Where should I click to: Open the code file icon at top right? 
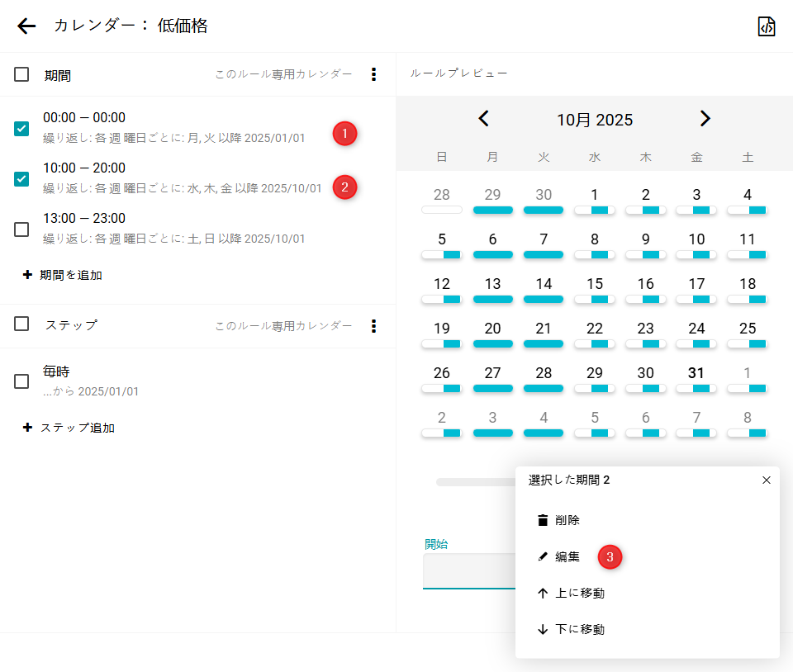[x=767, y=26]
